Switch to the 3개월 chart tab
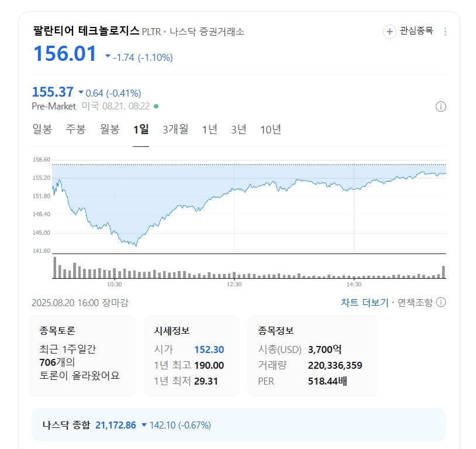476x449 pixels. (175, 129)
